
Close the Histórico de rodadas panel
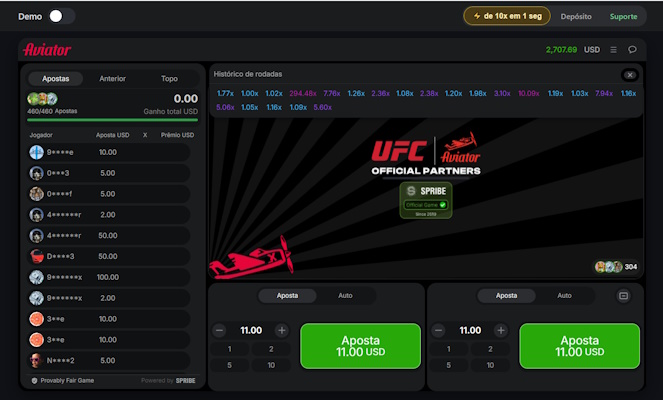tap(630, 75)
